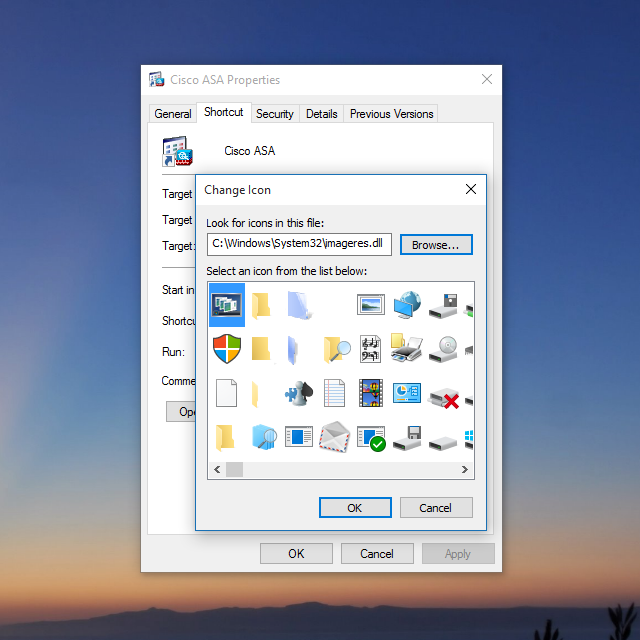The width and height of the screenshot is (640, 640).
Task: Select the plain gray hard drive without overlay
Action: [443, 444]
